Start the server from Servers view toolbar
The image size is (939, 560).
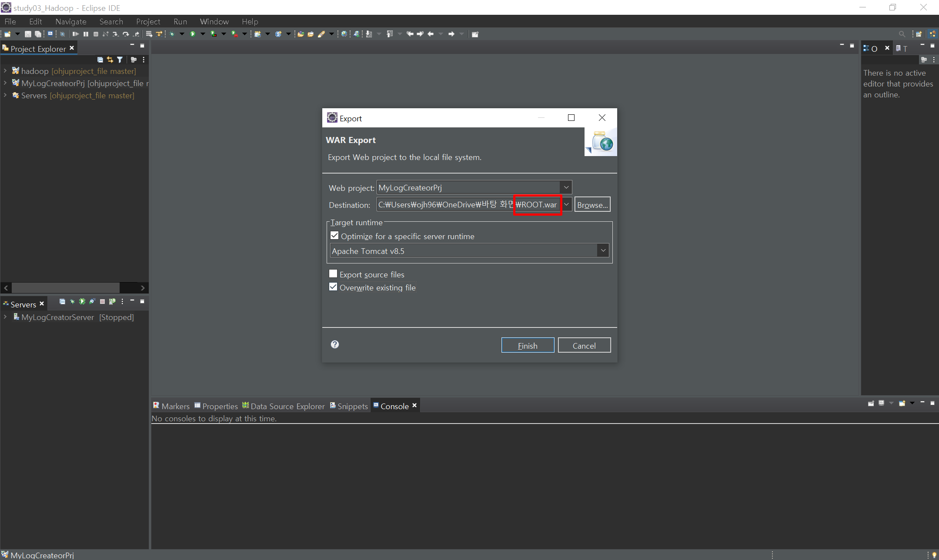[82, 301]
